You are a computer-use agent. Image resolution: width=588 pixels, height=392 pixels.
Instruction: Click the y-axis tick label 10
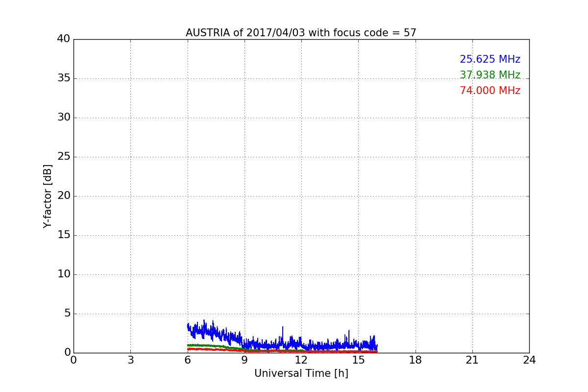tap(64, 274)
